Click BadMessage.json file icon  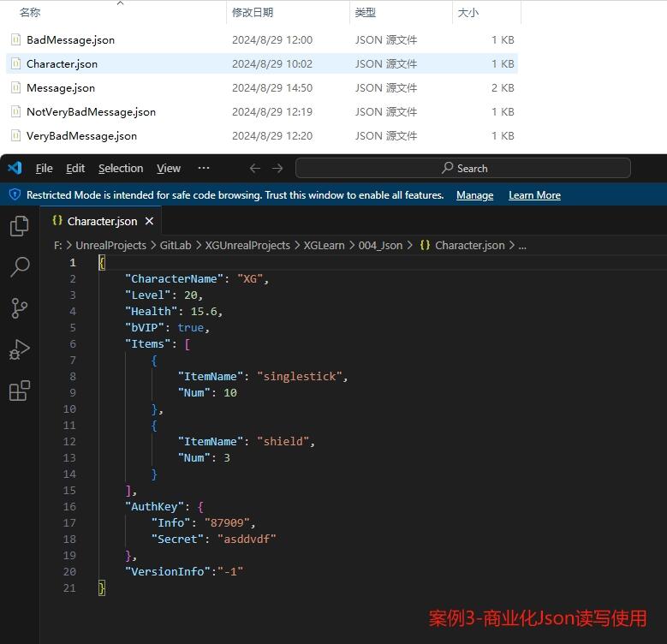(x=15, y=40)
